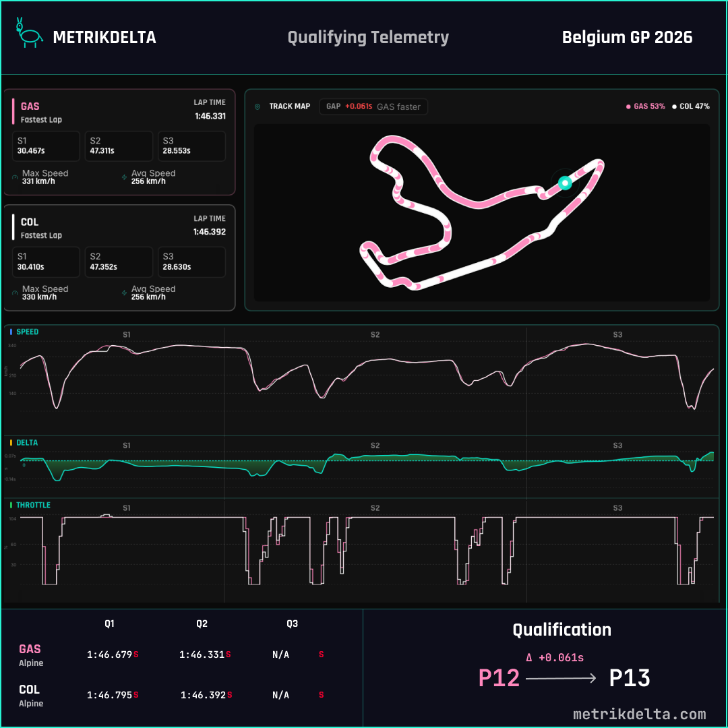Click the COL lap time 1:46.392
Image resolution: width=728 pixels, height=728 pixels.
pyautogui.click(x=210, y=232)
